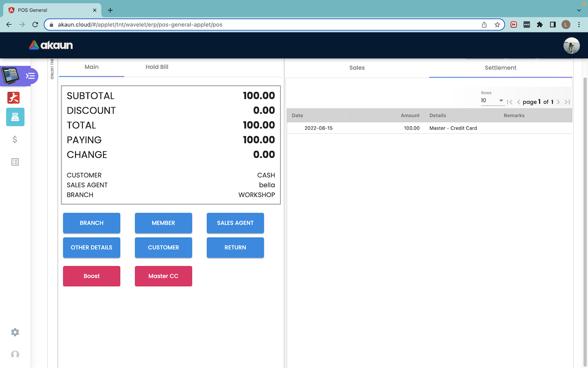Viewport: 588px width, 368px height.
Task: Open a new browser tab
Action: 110,10
